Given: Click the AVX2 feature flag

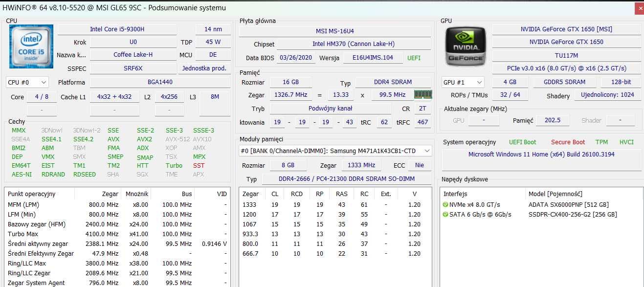Looking at the screenshot, I should (144, 139).
